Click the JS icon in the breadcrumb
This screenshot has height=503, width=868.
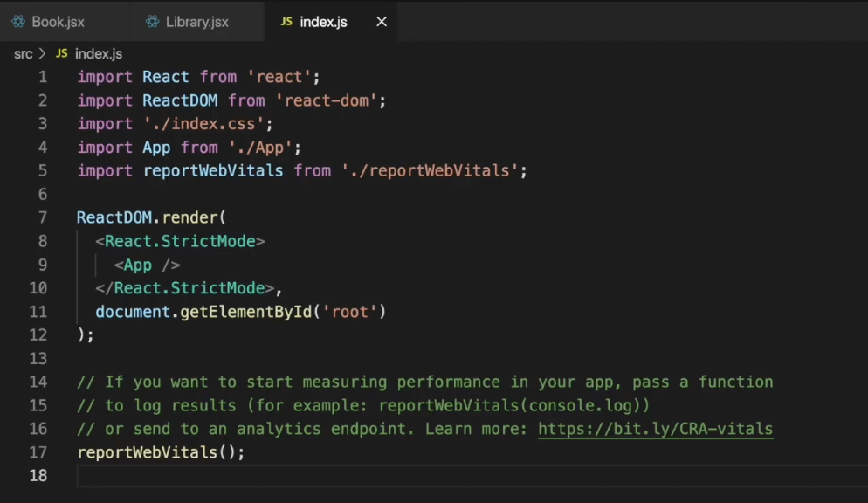click(61, 53)
